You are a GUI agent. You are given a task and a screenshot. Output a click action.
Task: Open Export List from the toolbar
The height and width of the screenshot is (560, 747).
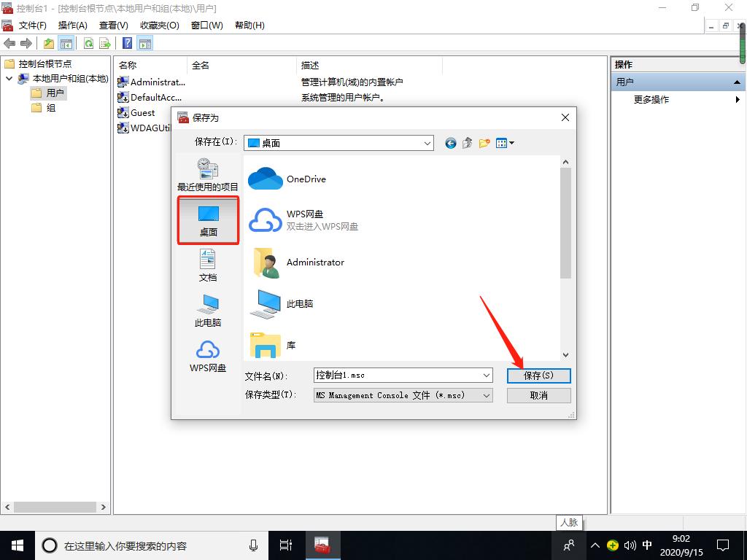point(105,42)
